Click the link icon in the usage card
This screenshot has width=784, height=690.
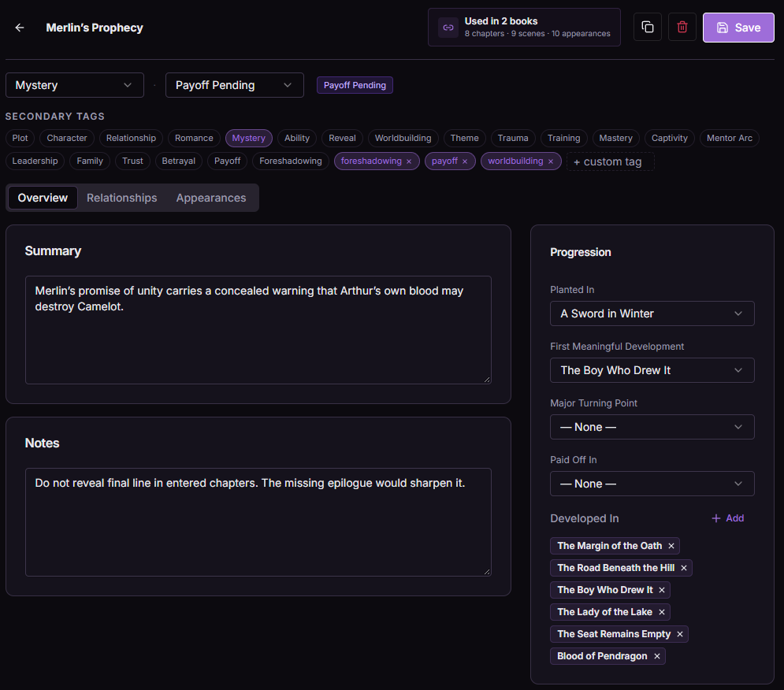[x=448, y=28]
